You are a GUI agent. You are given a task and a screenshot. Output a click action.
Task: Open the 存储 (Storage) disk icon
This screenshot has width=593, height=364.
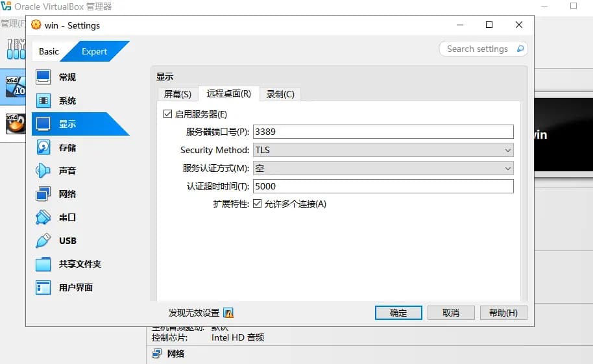[43, 147]
